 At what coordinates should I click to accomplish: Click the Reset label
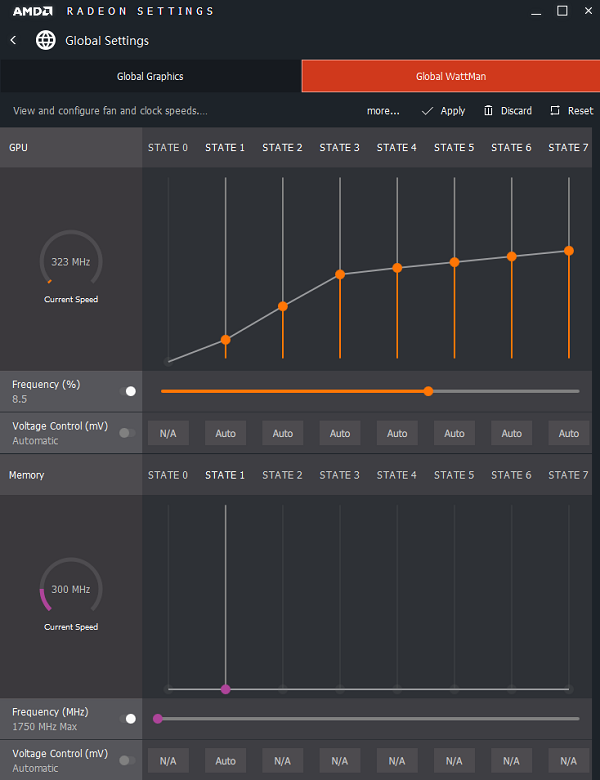coord(581,110)
